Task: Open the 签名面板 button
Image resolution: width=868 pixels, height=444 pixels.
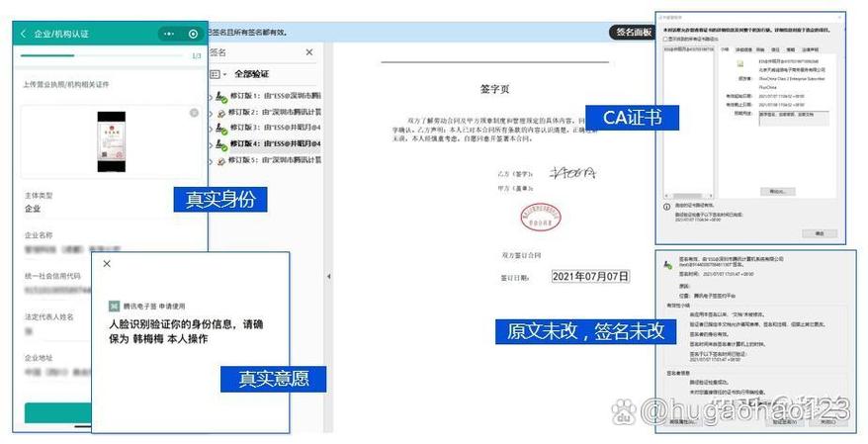Action: [x=634, y=32]
